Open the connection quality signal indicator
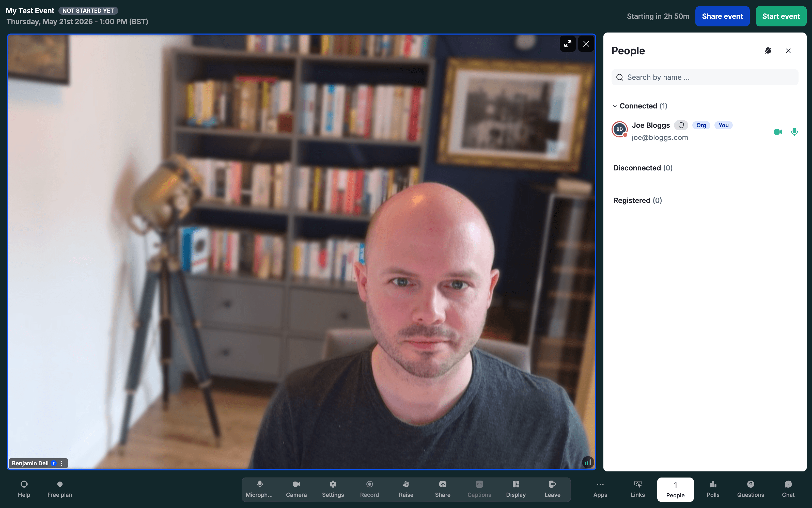The width and height of the screenshot is (812, 508). 588,463
